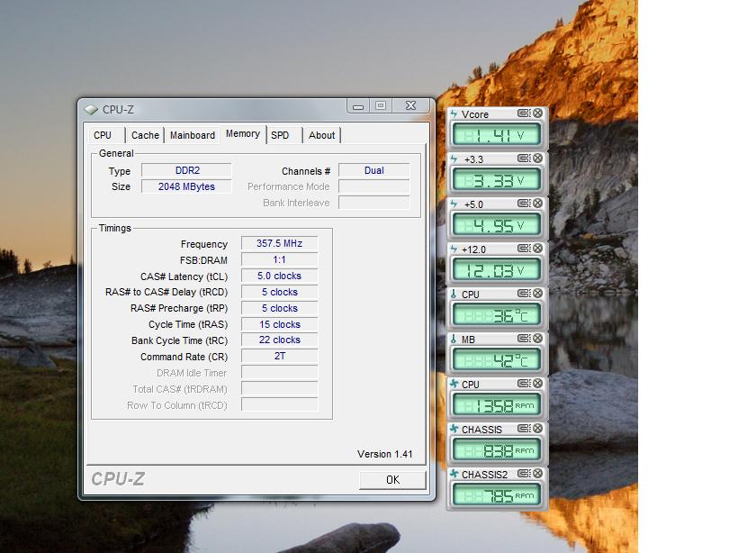Open settings icon on CPU temperature panel

click(x=524, y=294)
